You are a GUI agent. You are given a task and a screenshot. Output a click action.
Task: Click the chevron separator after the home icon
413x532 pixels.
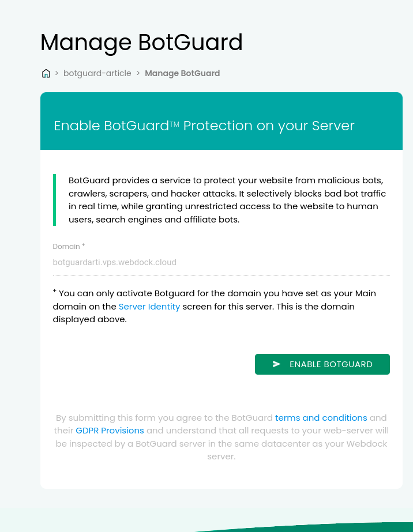57,73
